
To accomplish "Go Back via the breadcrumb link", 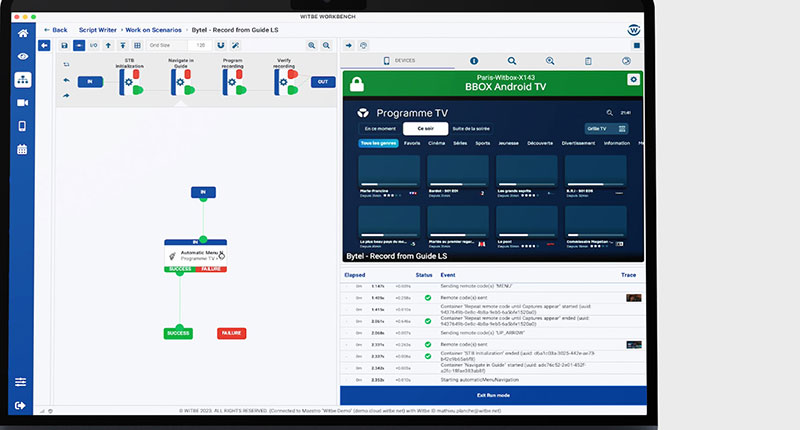I will coord(56,30).
